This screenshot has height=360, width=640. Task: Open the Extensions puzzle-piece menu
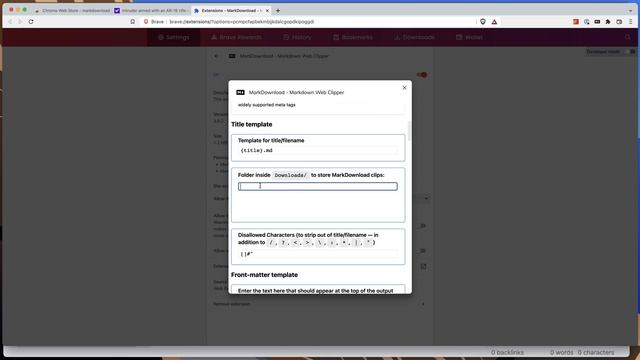[x=608, y=22]
